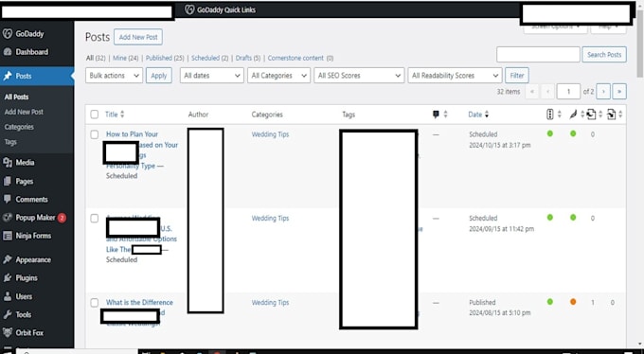
Task: Click orange readability dot for 2024/08/15 post
Action: coord(573,302)
